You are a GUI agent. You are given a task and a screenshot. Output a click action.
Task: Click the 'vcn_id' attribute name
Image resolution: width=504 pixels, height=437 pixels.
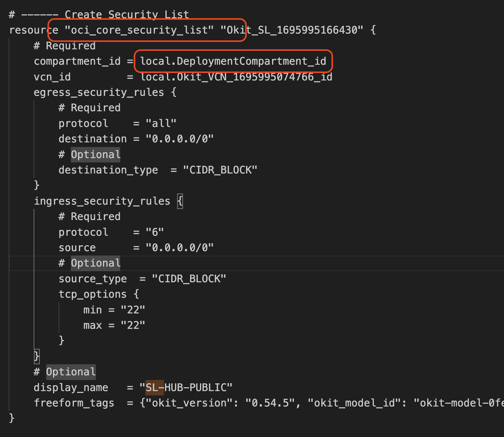tap(52, 77)
